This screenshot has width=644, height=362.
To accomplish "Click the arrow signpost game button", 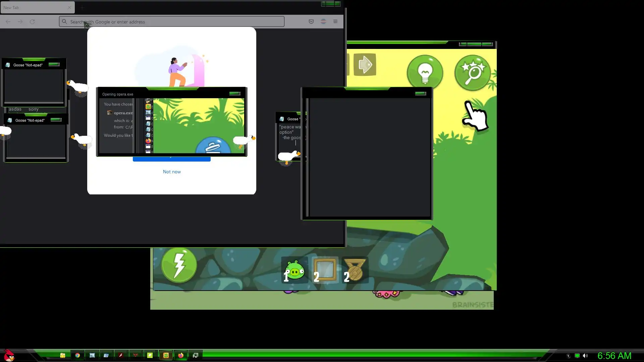I will [x=365, y=64].
